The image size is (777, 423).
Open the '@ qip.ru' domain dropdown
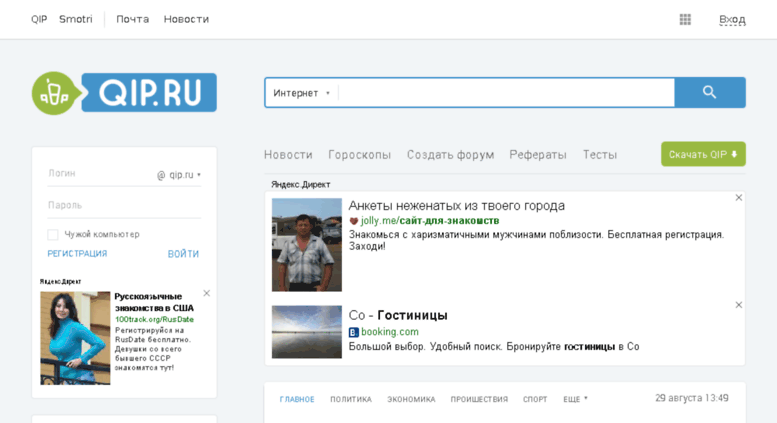click(179, 175)
